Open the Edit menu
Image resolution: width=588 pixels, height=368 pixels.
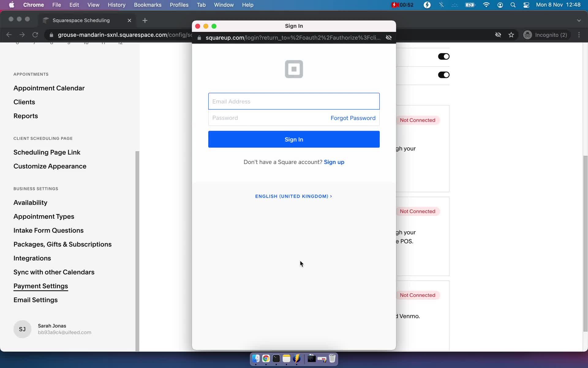74,5
